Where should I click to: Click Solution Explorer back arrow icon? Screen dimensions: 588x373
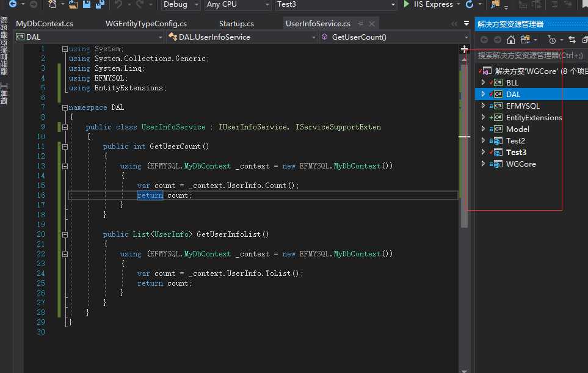[484, 40]
